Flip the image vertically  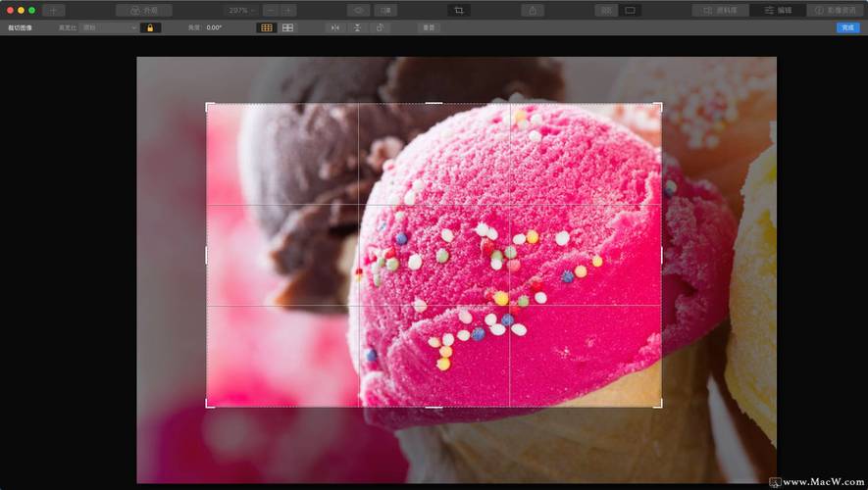pos(358,27)
